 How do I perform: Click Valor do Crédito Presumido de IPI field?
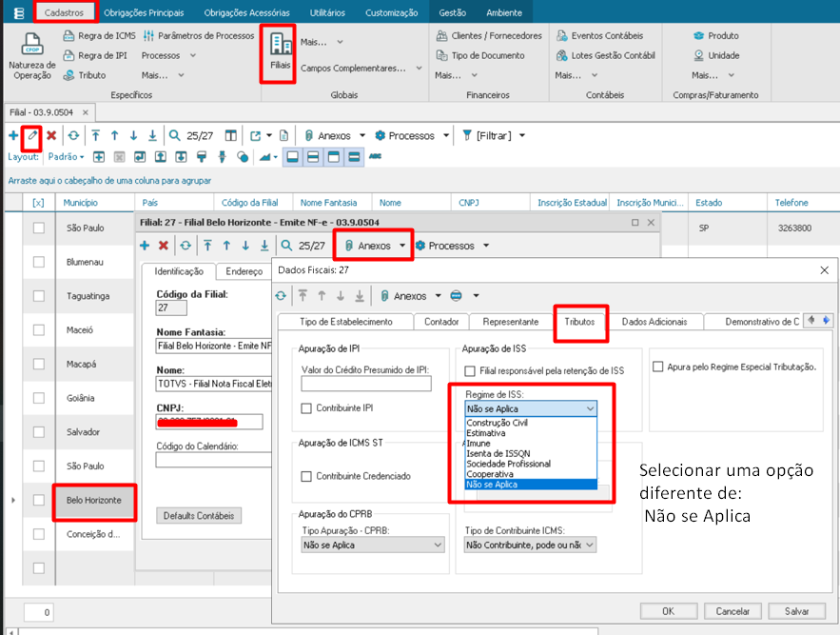[x=366, y=384]
